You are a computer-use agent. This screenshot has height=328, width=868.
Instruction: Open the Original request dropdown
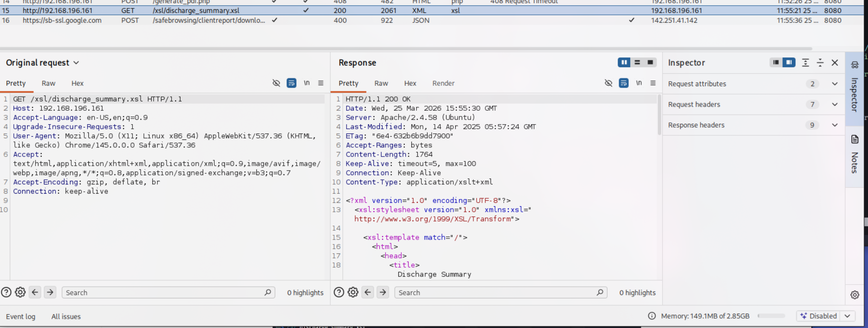tap(76, 63)
